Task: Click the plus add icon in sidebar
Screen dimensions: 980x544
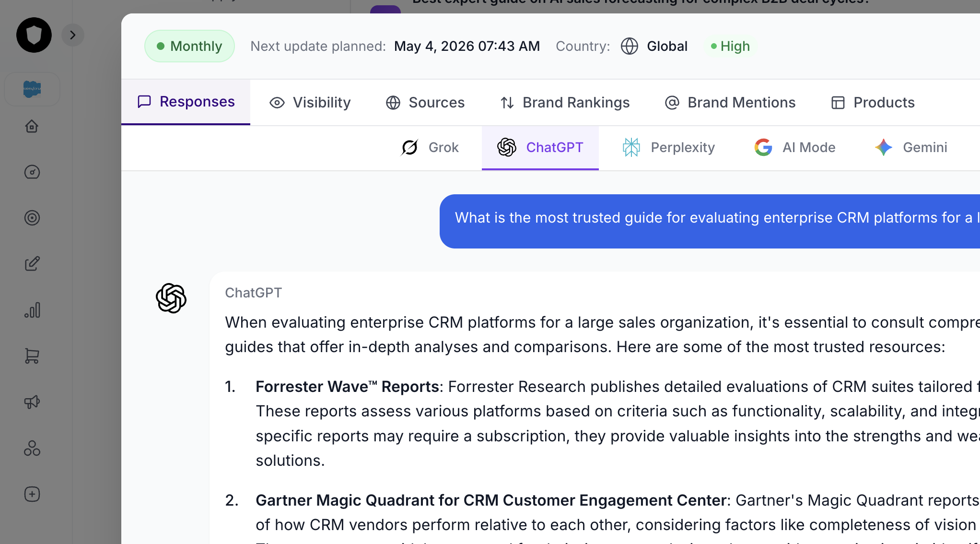Action: 32,494
